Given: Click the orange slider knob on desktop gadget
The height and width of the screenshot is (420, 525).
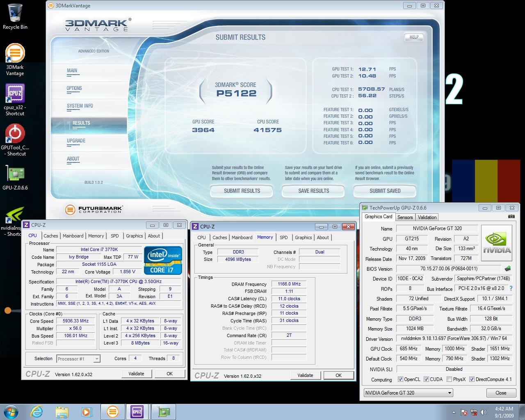Looking at the screenshot, I should 7,310.
